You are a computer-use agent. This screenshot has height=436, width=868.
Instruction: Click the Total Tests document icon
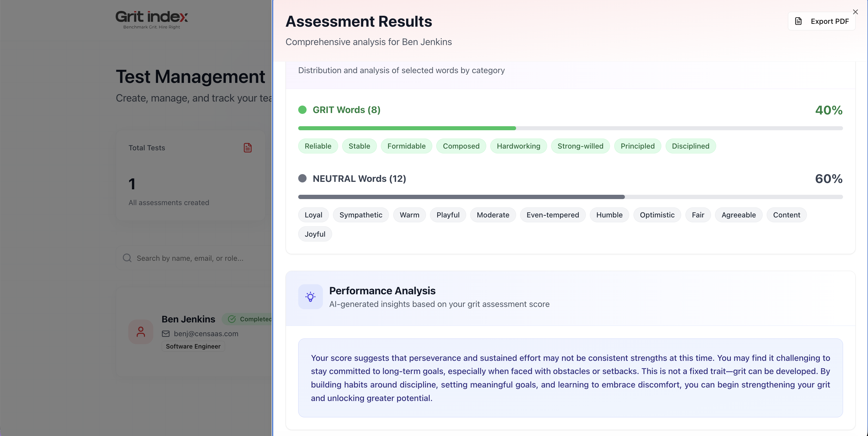click(248, 148)
